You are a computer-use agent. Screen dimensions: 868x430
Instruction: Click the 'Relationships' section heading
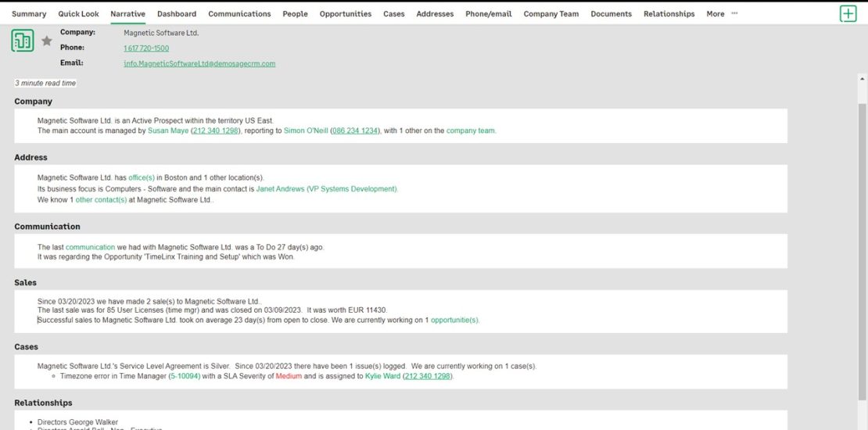(43, 403)
